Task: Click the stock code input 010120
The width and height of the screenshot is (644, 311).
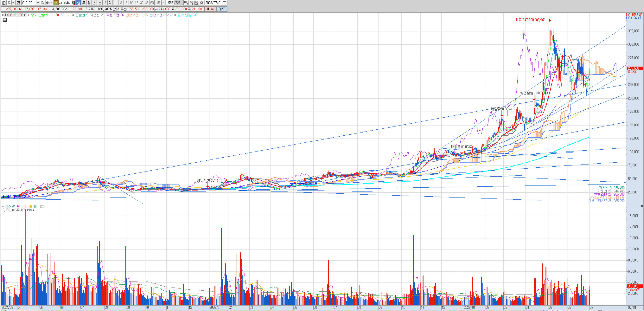Action: [x=29, y=3]
